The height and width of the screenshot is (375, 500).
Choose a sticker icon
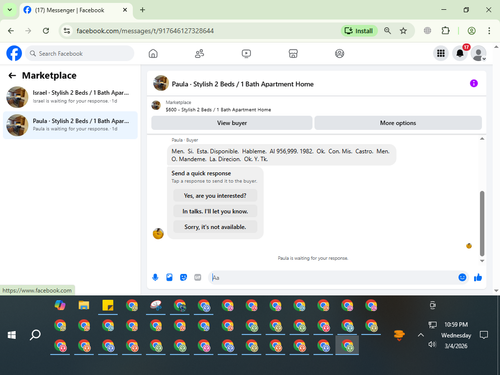coord(183,277)
